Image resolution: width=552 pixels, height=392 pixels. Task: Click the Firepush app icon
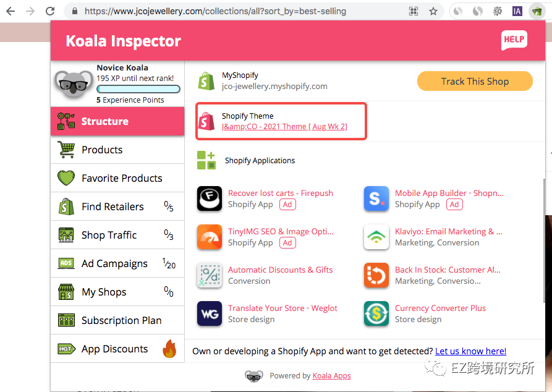[210, 198]
